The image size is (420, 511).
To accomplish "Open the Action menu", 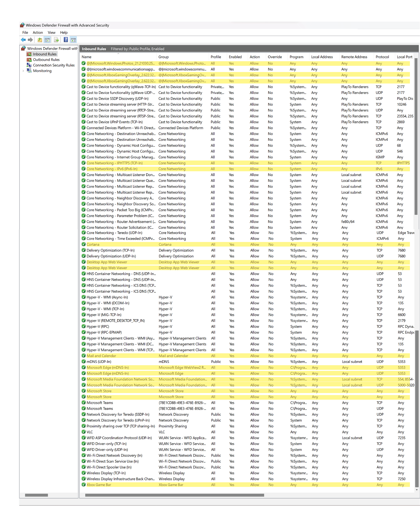I will pos(38,33).
